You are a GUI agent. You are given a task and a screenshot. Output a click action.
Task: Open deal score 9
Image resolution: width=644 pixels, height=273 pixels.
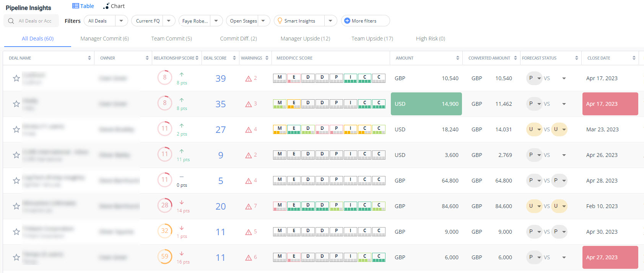click(x=221, y=155)
